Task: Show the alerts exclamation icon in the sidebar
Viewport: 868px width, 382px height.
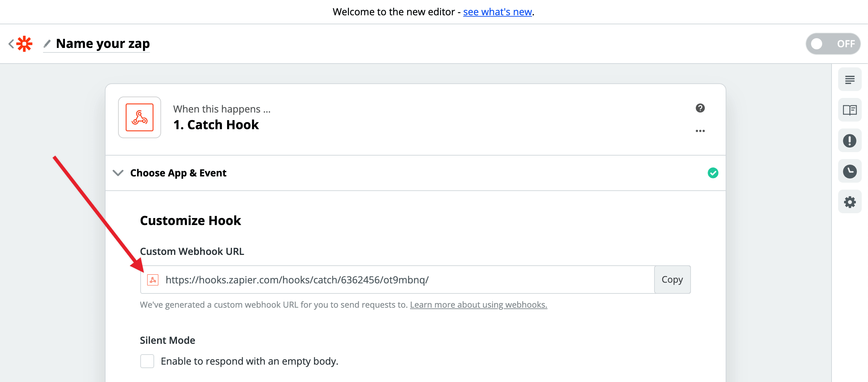Action: click(850, 141)
